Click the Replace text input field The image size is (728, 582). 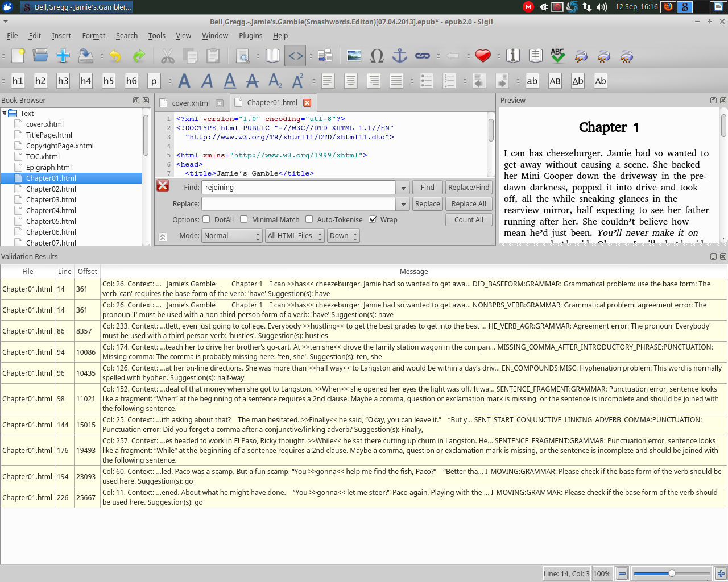pos(298,203)
